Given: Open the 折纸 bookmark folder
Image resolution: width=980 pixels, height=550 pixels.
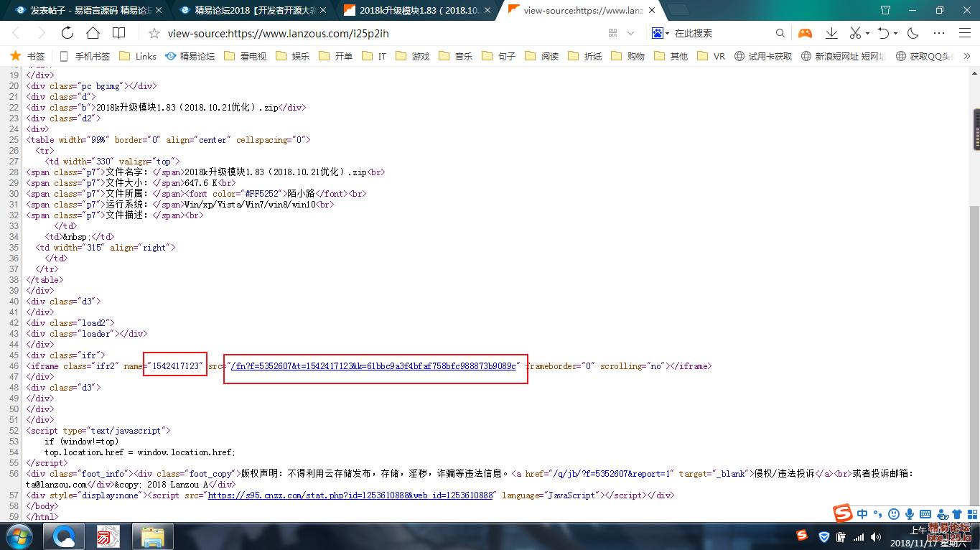Looking at the screenshot, I should point(585,56).
